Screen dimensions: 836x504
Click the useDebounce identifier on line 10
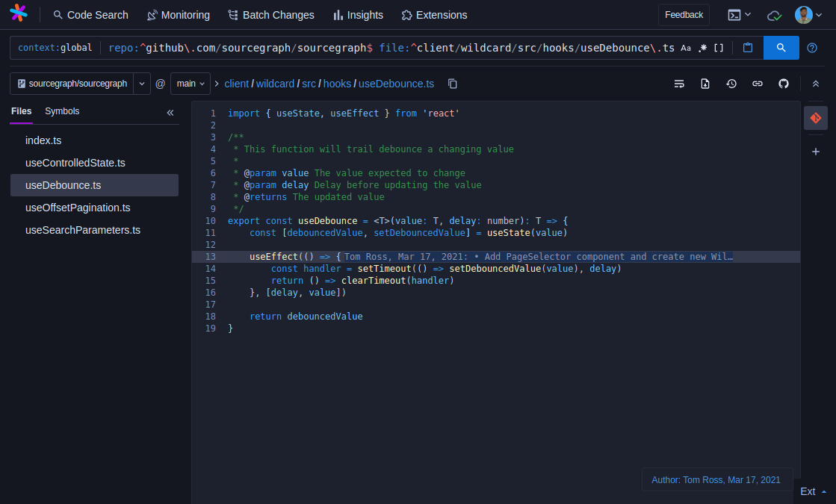tap(327, 220)
